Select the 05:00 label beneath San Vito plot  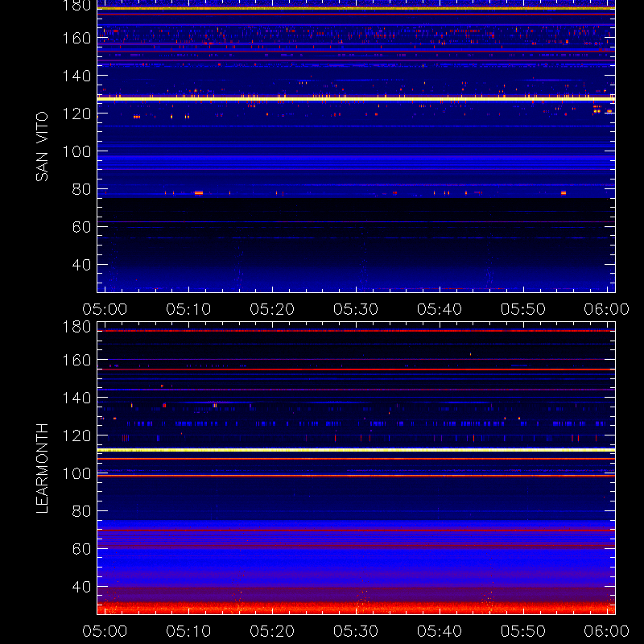(105, 309)
